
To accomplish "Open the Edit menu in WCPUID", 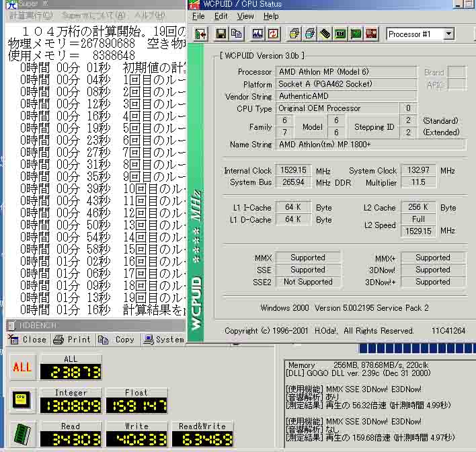I will click(221, 16).
